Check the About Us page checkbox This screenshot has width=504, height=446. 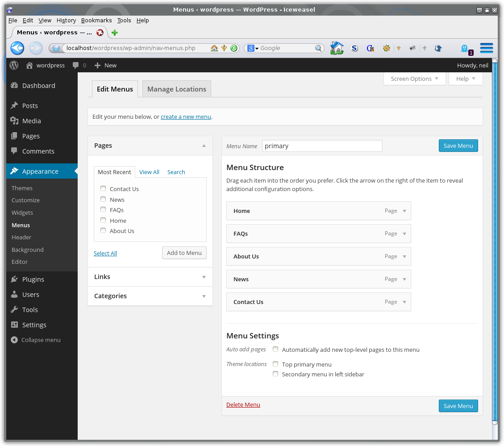pos(103,230)
